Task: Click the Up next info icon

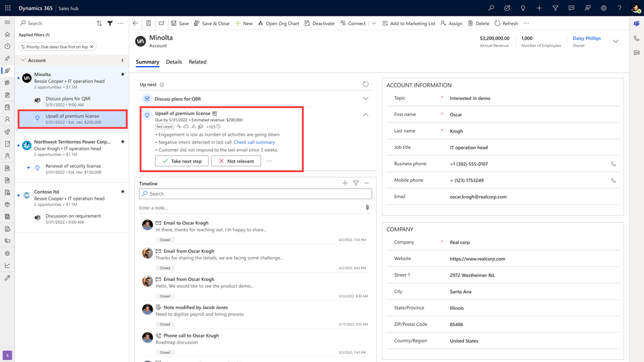Action: (x=162, y=85)
